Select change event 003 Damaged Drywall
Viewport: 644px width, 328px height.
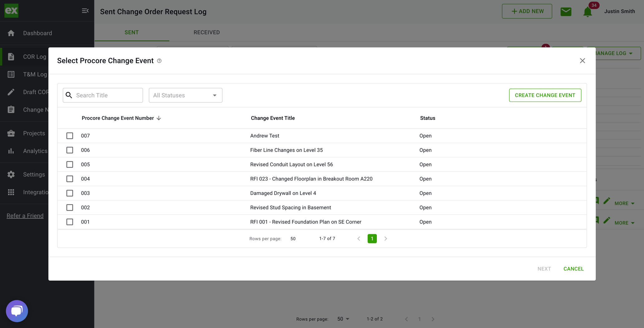coord(70,193)
